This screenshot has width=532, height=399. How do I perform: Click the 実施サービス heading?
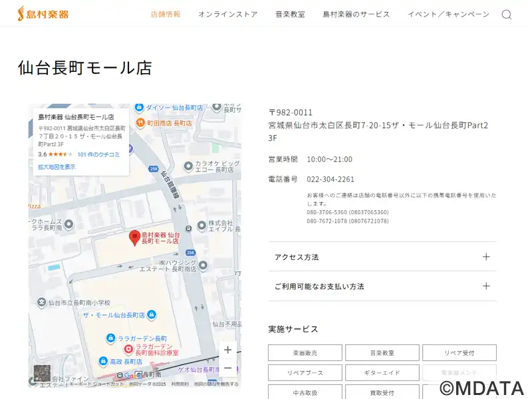tap(293, 329)
